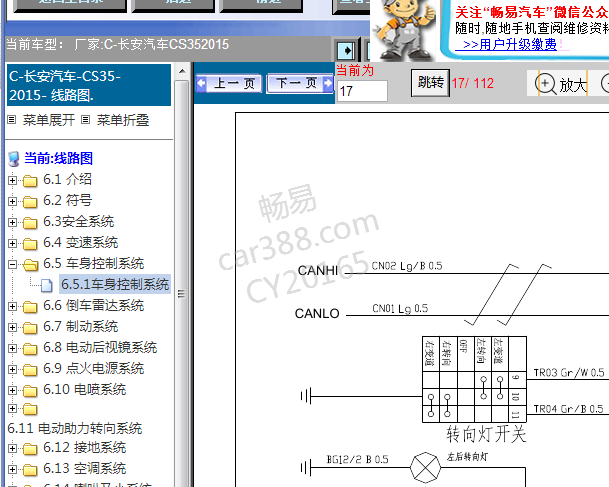Click sidebar scrollbar up arrow
The height and width of the screenshot is (487, 609).
[x=182, y=71]
